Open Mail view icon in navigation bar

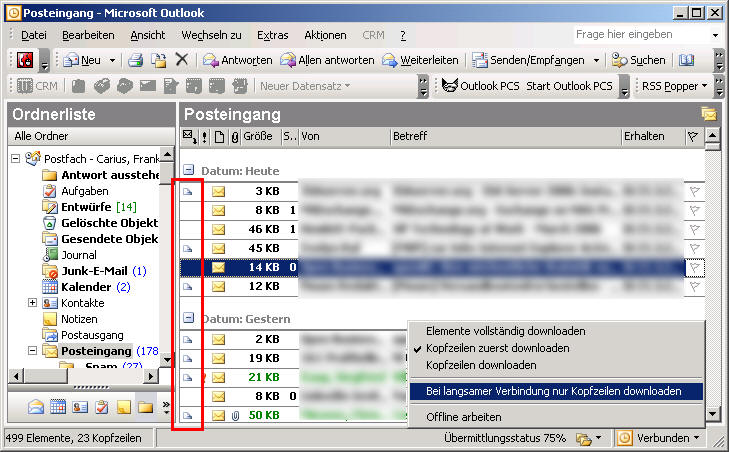click(36, 407)
